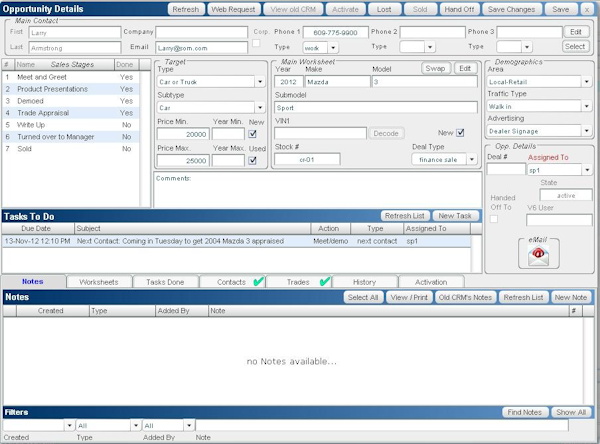Click the Swap button in Main Worksheet
This screenshot has height=444, width=600.
pos(435,69)
